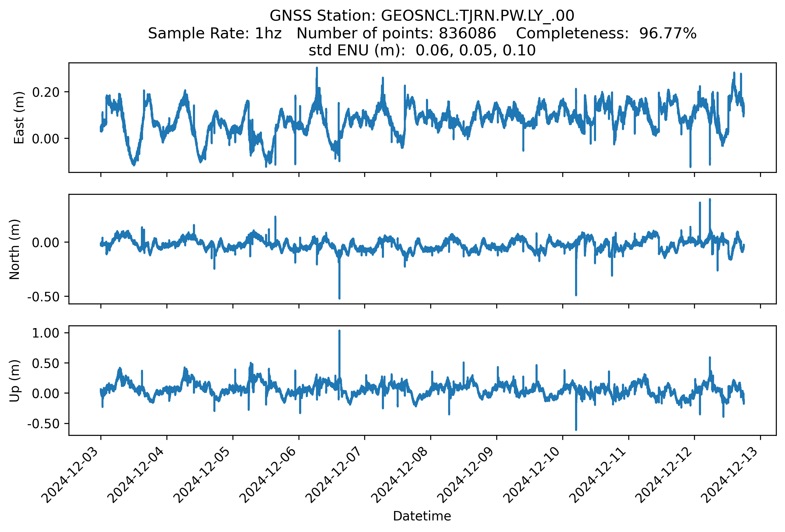Screen dimensions: 785x532
Task: Click the "Sample Rate: 1hz" text
Action: [215, 33]
